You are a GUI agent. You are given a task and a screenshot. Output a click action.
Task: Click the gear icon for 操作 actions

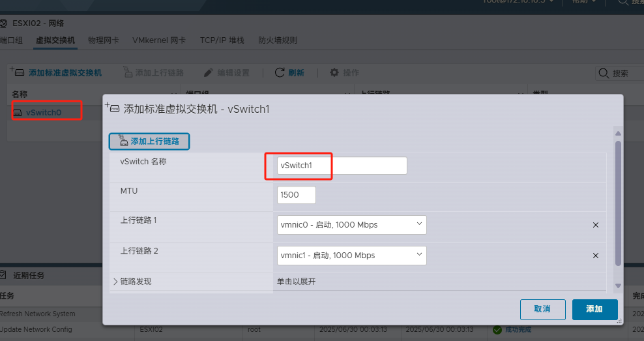coord(334,72)
